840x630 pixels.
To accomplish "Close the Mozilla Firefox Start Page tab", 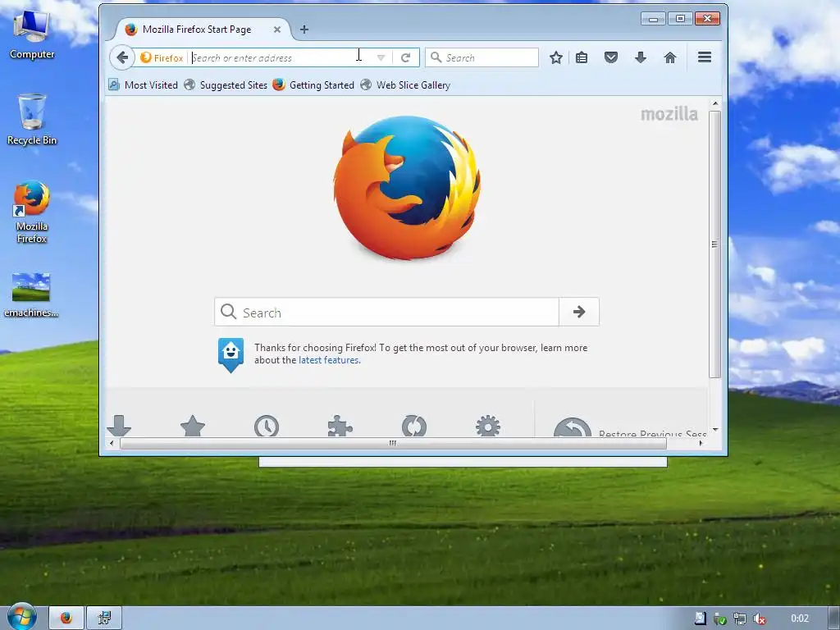I will [277, 30].
